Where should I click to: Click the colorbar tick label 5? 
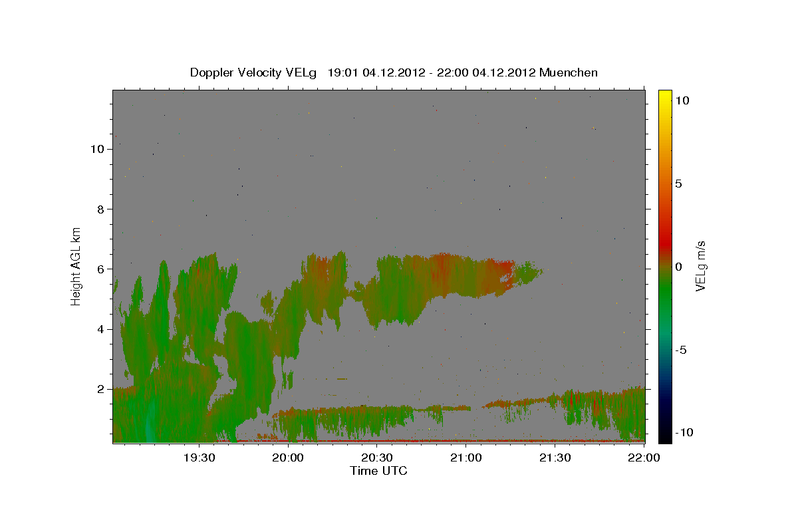coord(678,184)
